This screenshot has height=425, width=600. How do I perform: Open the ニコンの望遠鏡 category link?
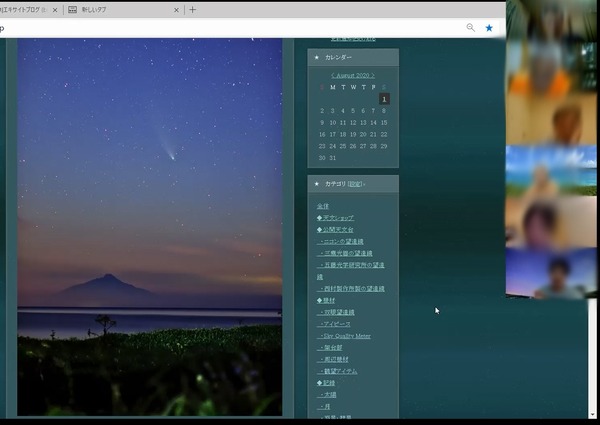341,241
